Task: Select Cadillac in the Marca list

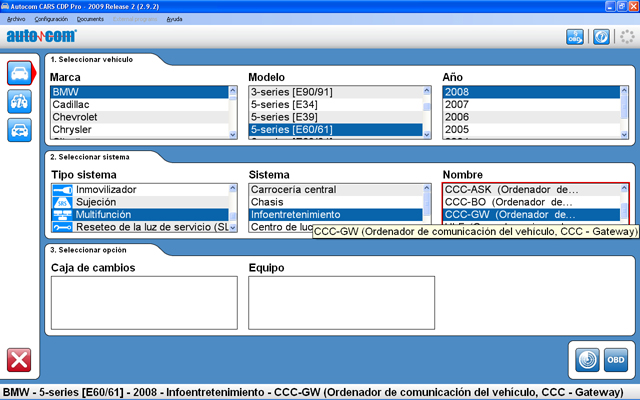Action: (x=140, y=105)
